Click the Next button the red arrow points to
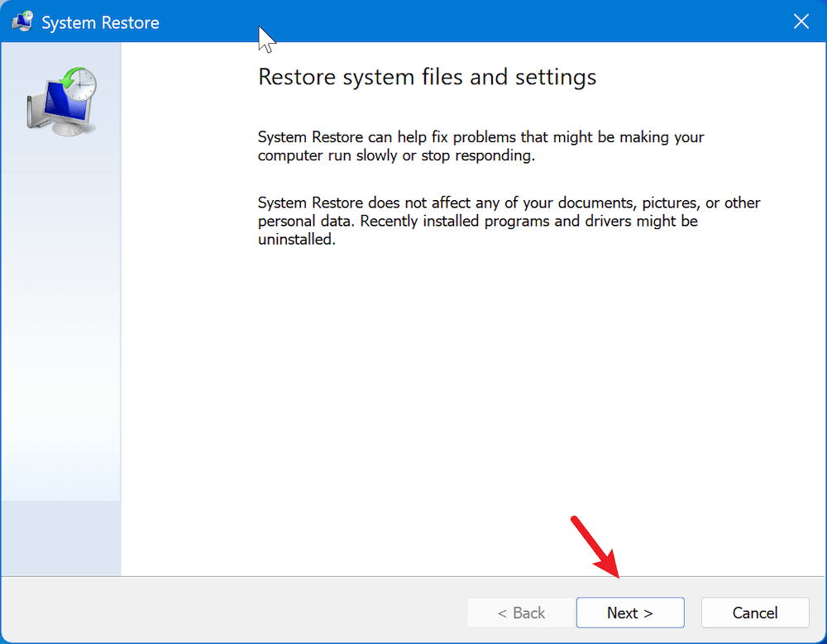Viewport: 827px width, 644px height. point(630,613)
